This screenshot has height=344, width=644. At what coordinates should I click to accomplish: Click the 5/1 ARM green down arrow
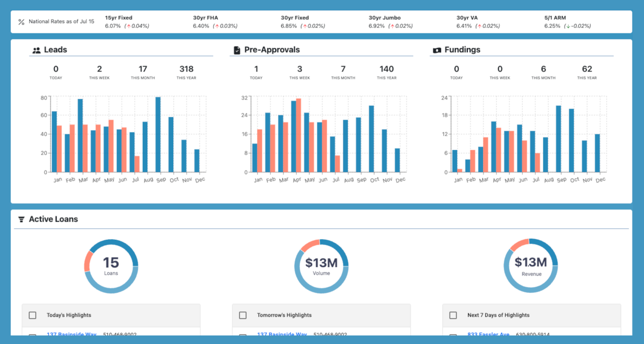[568, 26]
